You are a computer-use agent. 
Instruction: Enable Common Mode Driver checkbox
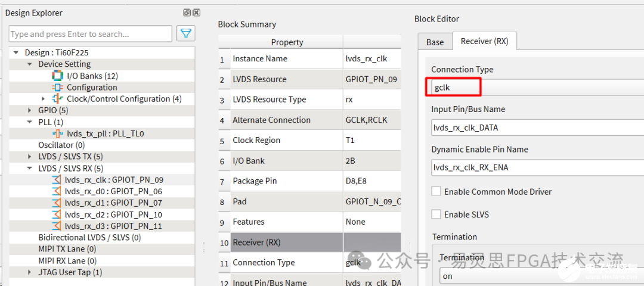click(x=436, y=191)
